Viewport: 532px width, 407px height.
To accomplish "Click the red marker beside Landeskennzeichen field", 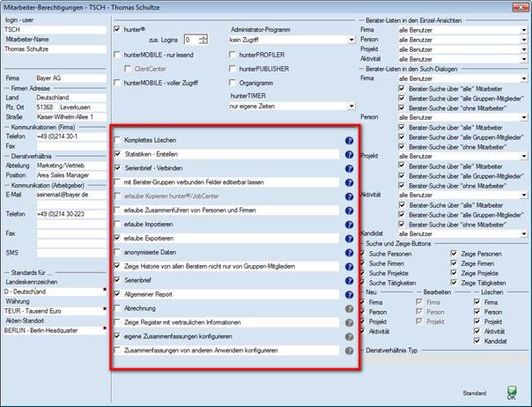I will point(105,290).
